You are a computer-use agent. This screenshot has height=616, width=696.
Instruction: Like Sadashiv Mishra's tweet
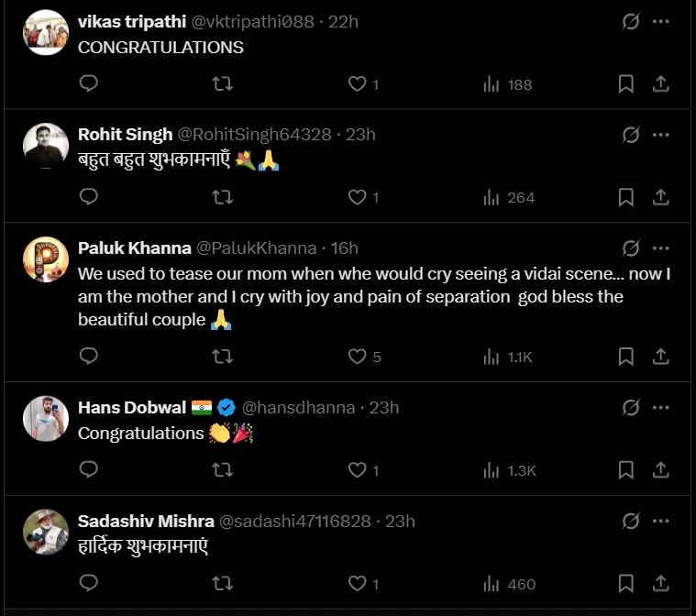click(358, 584)
